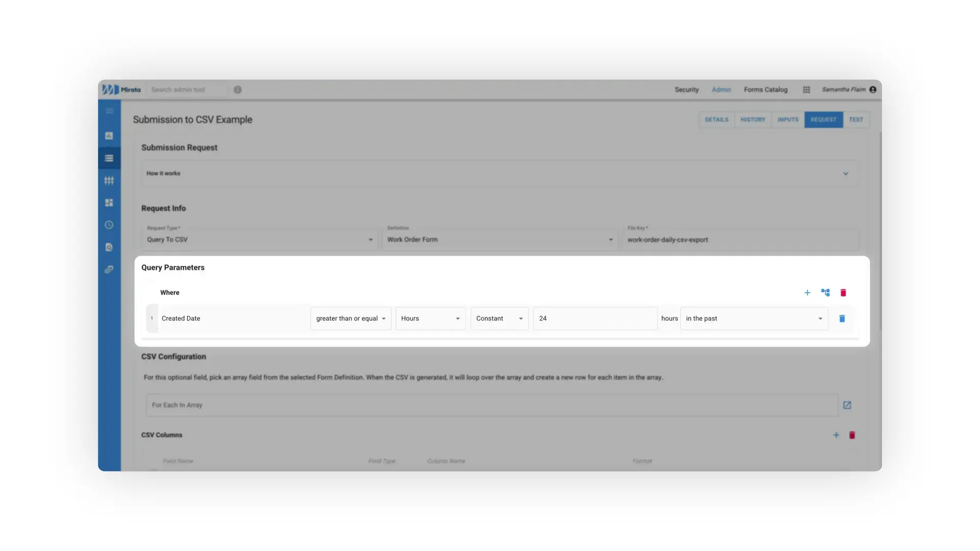Remove the Created Date row via blue trash icon

(x=842, y=318)
